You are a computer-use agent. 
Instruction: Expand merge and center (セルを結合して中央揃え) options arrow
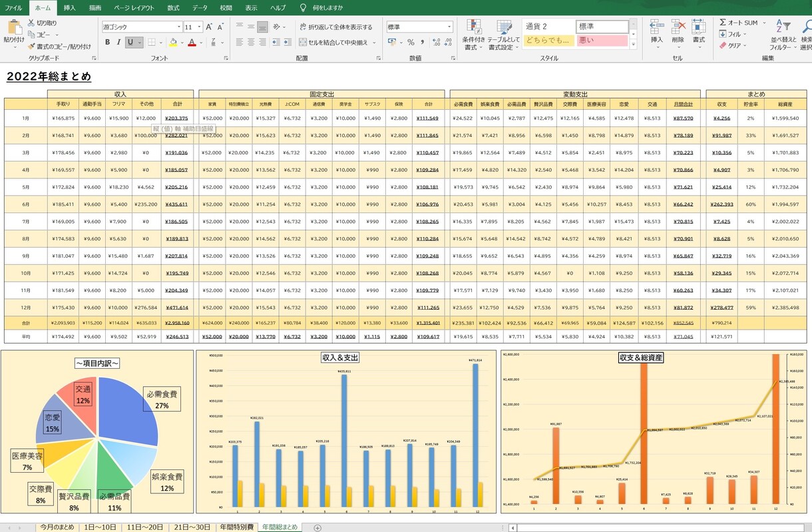tap(374, 43)
